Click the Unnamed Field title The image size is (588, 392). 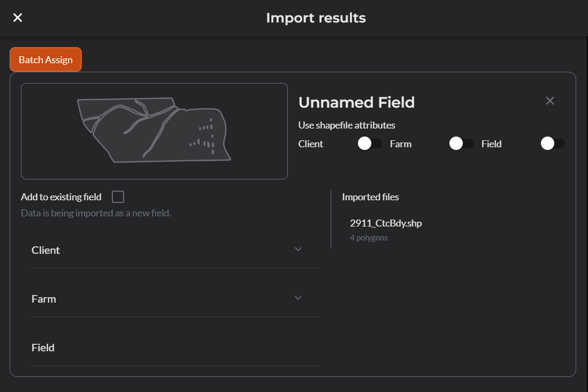357,102
